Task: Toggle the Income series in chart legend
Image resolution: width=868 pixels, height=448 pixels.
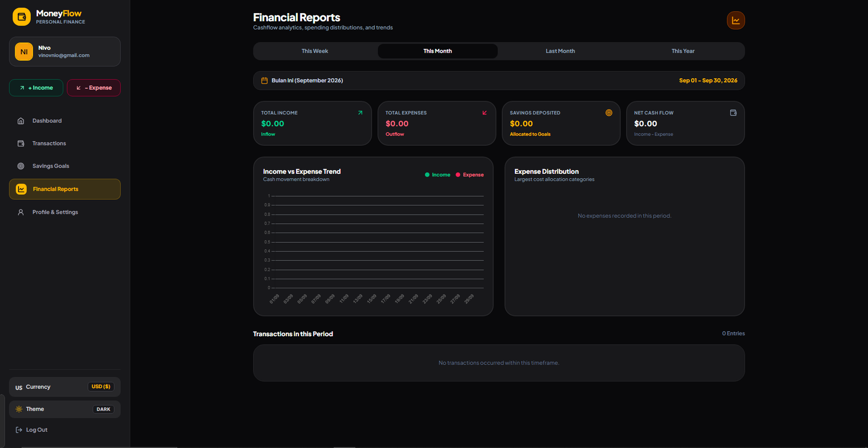Action: click(x=437, y=175)
